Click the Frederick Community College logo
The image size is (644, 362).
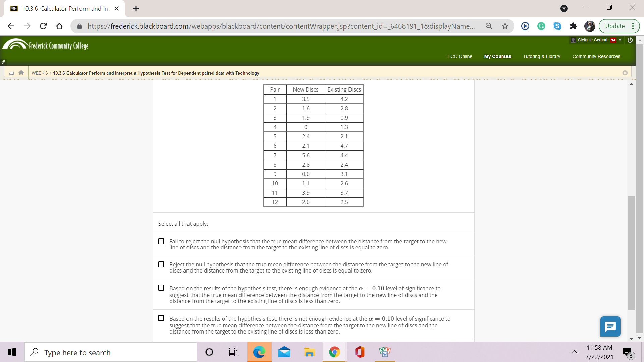pos(45,45)
